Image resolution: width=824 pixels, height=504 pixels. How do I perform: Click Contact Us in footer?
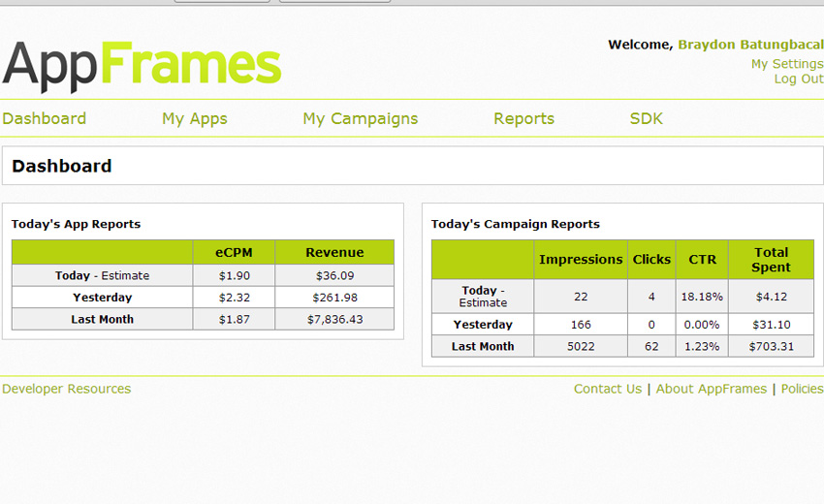608,389
